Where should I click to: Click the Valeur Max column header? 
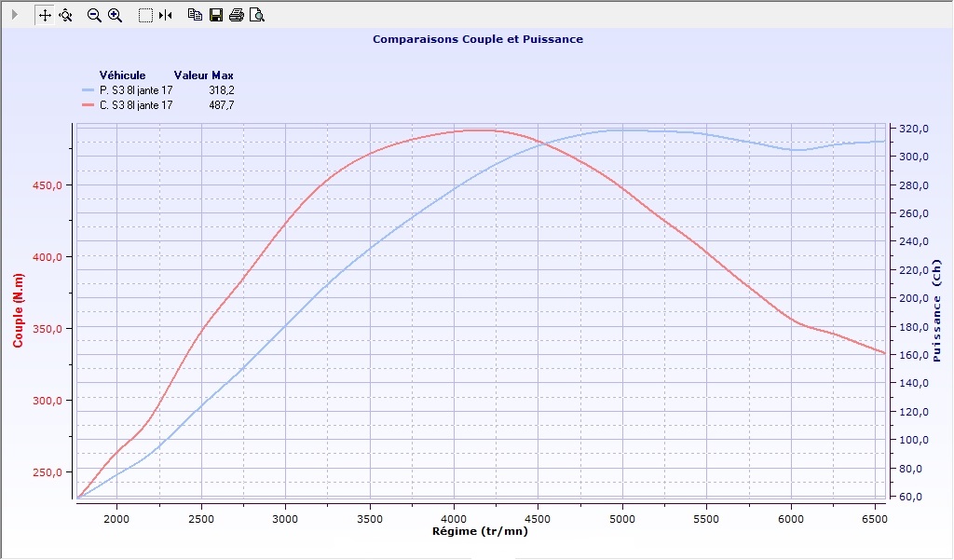coord(203,75)
